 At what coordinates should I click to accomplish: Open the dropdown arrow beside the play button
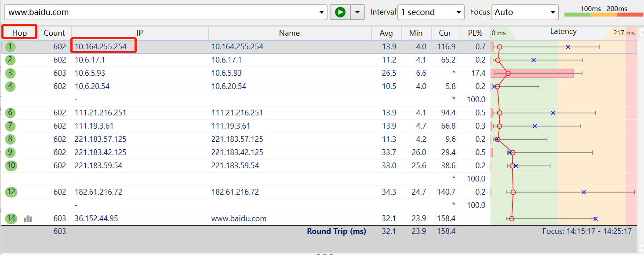click(x=357, y=12)
